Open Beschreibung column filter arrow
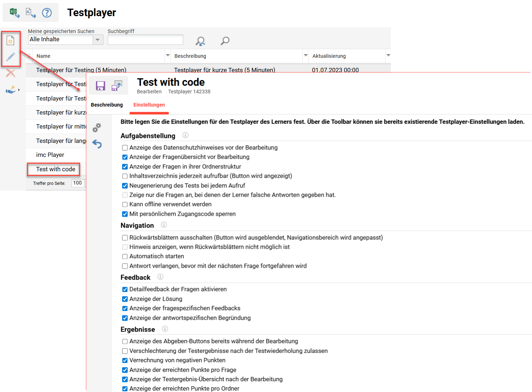This screenshot has height=392, width=532. [x=306, y=56]
